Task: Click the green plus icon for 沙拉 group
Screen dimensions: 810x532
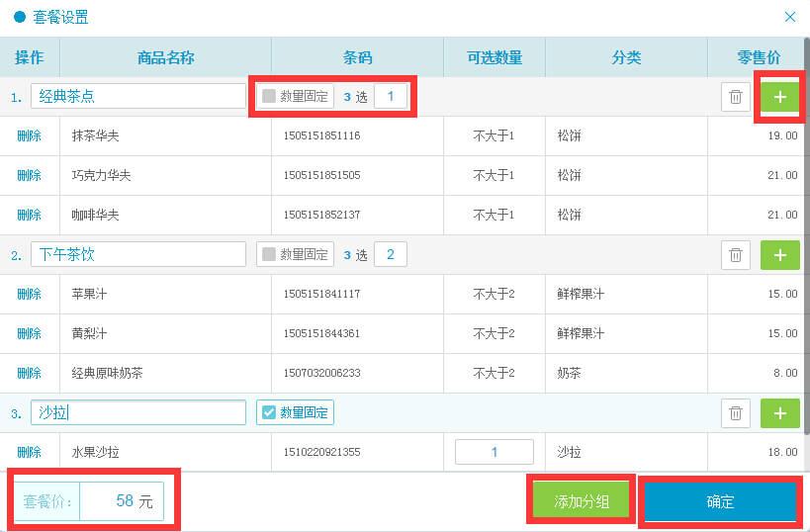Action: pyautogui.click(x=779, y=413)
